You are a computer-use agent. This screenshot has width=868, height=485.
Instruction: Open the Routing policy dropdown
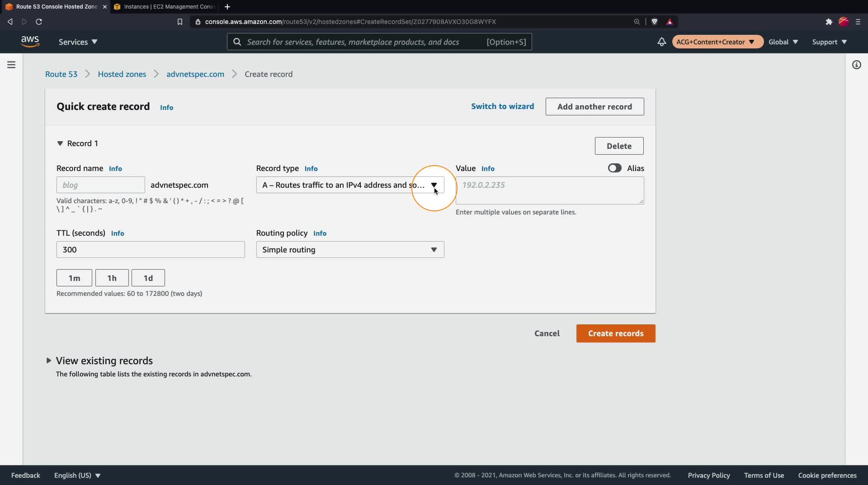click(x=350, y=250)
